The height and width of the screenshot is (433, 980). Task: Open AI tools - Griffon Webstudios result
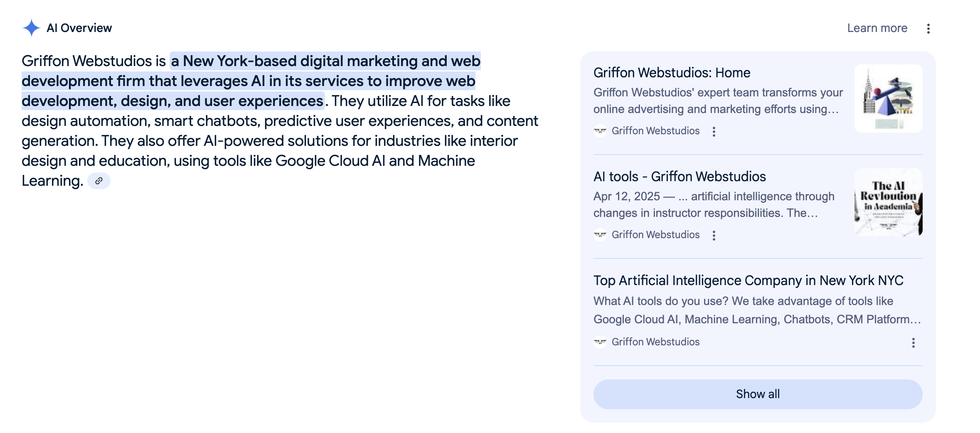tap(680, 177)
